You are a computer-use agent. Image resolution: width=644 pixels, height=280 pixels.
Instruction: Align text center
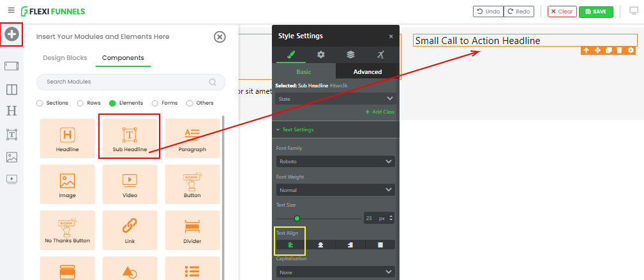pyautogui.click(x=321, y=245)
